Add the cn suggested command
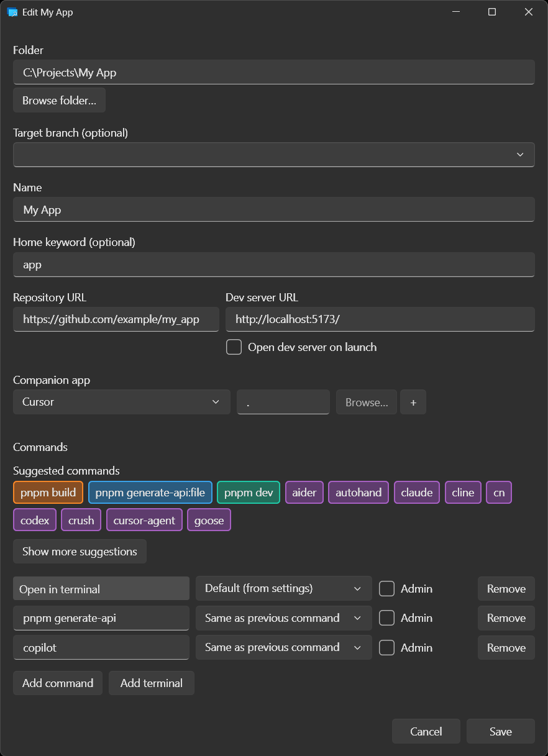 pos(499,493)
